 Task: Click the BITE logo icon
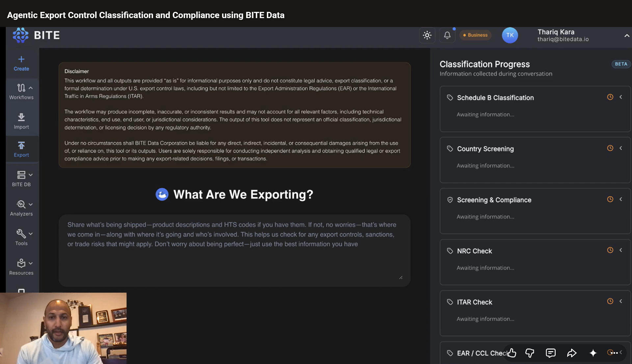20,35
